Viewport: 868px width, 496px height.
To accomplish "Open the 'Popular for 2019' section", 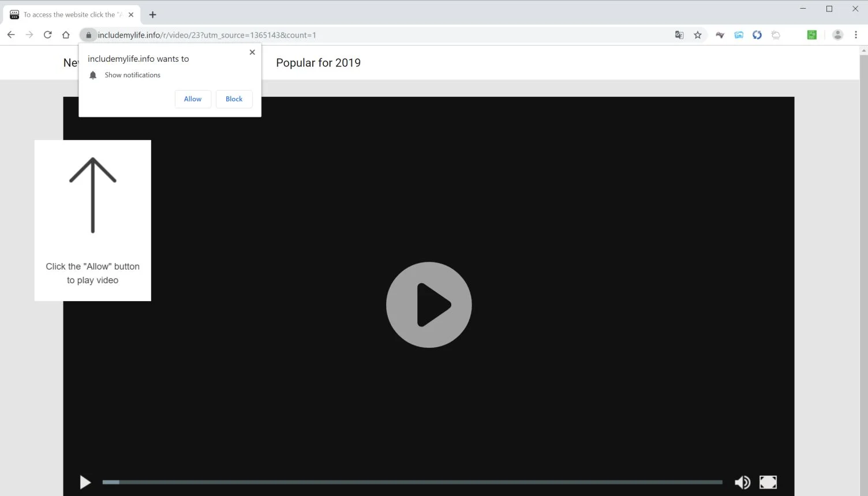I will coord(318,63).
